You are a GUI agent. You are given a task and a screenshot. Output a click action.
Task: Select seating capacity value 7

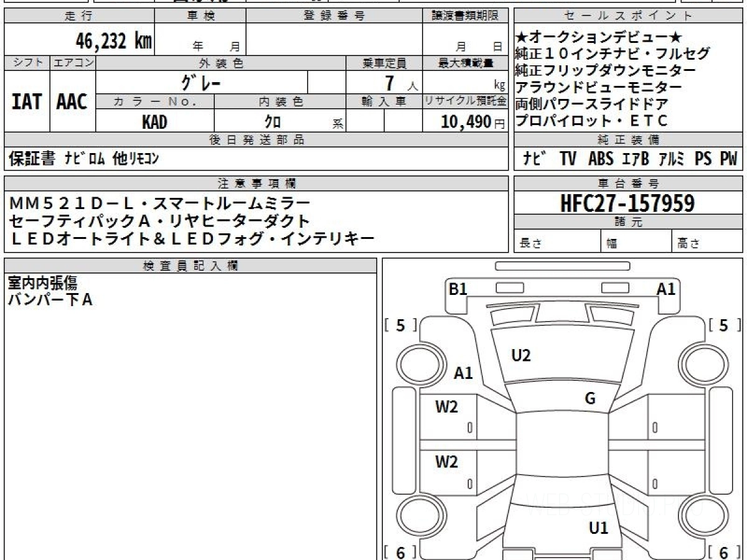(x=390, y=82)
